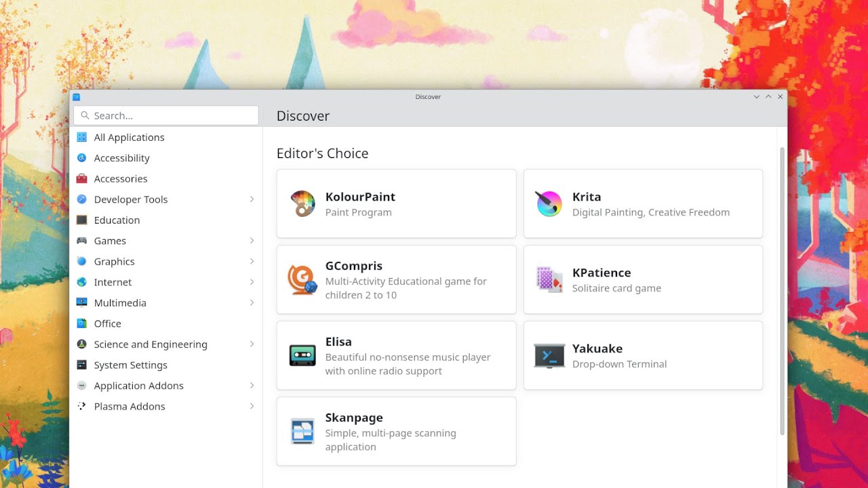The image size is (868, 488).
Task: Click the 'Paint Program' description text
Action: coord(359,212)
